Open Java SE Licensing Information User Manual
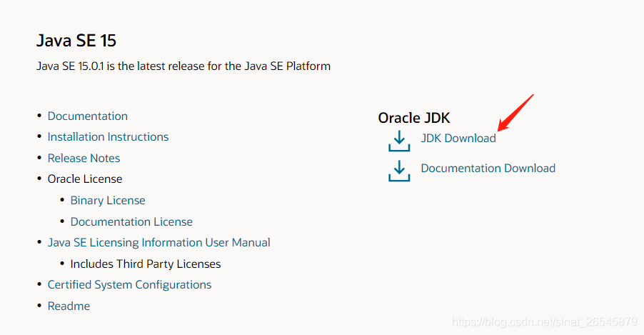This screenshot has width=644, height=335. [x=159, y=243]
